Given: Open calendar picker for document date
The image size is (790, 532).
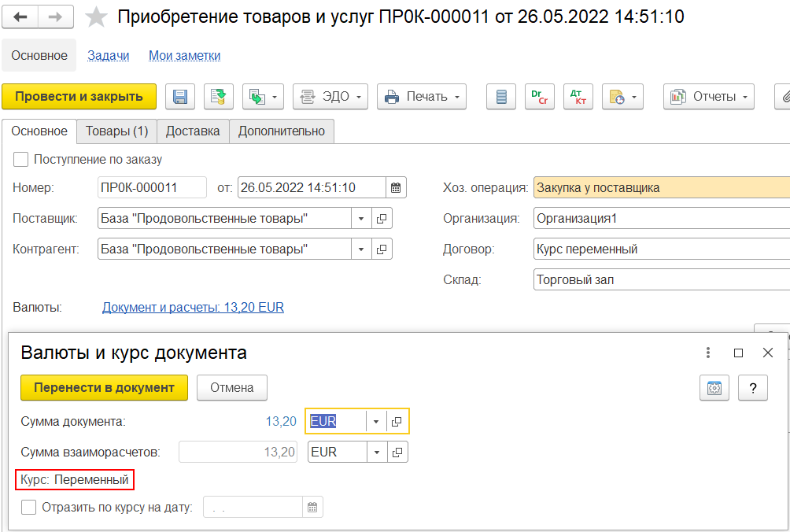Looking at the screenshot, I should click(396, 188).
